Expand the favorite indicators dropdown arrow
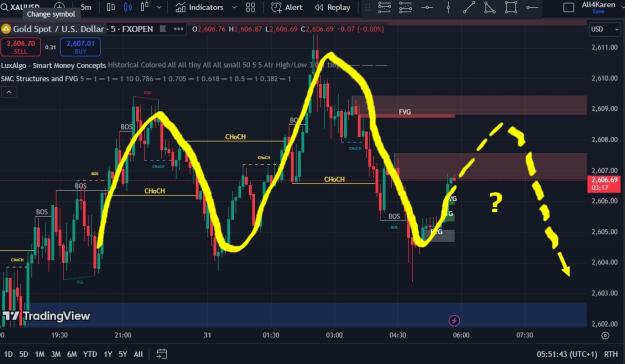Screen dimensions: 625x364 (x=234, y=7)
